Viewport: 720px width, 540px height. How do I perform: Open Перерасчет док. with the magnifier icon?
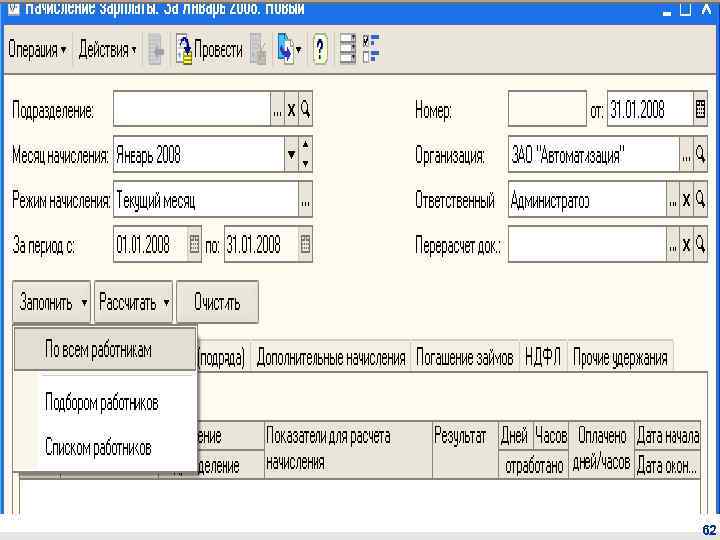(700, 244)
